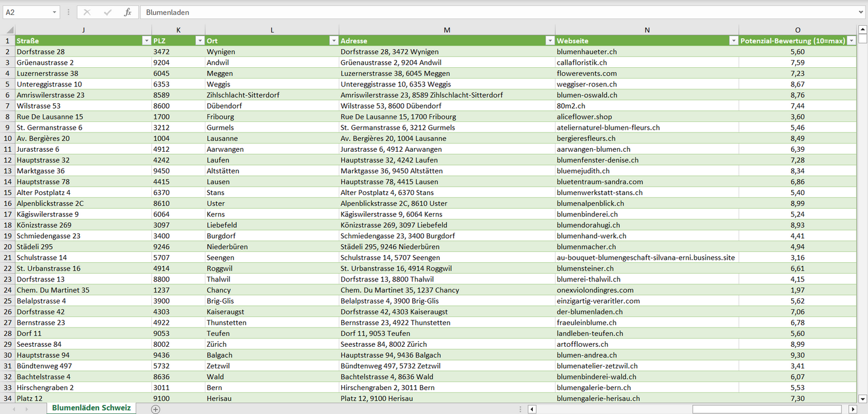The image size is (868, 414).
Task: Expand the Name Box dropdown arrow
Action: (55, 12)
